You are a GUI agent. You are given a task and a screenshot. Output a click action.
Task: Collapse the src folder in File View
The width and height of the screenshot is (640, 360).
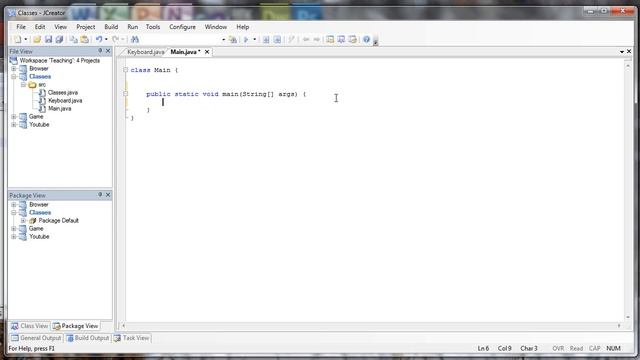tap(24, 84)
